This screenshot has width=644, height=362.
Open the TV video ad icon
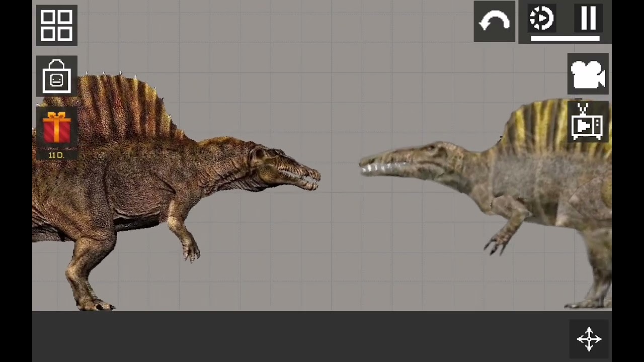point(588,122)
